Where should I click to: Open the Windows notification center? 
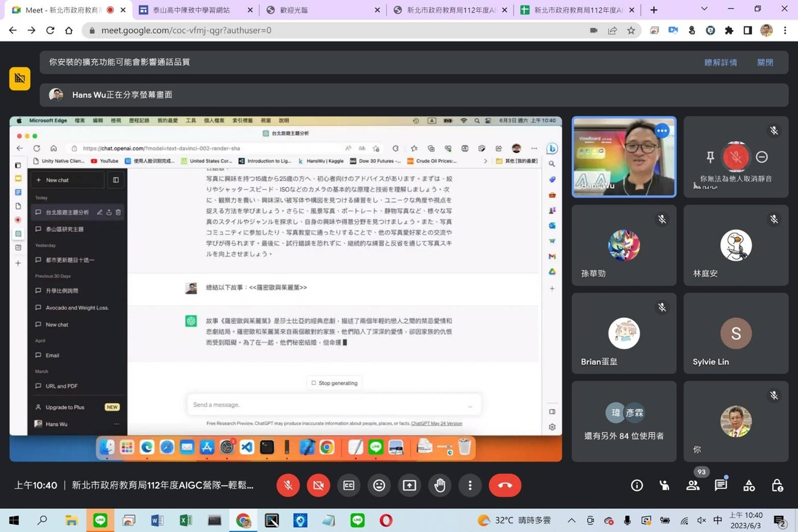point(779,520)
